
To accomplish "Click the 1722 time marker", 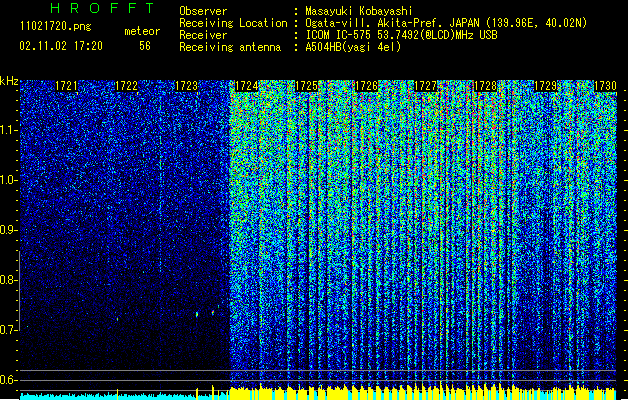I will [126, 86].
